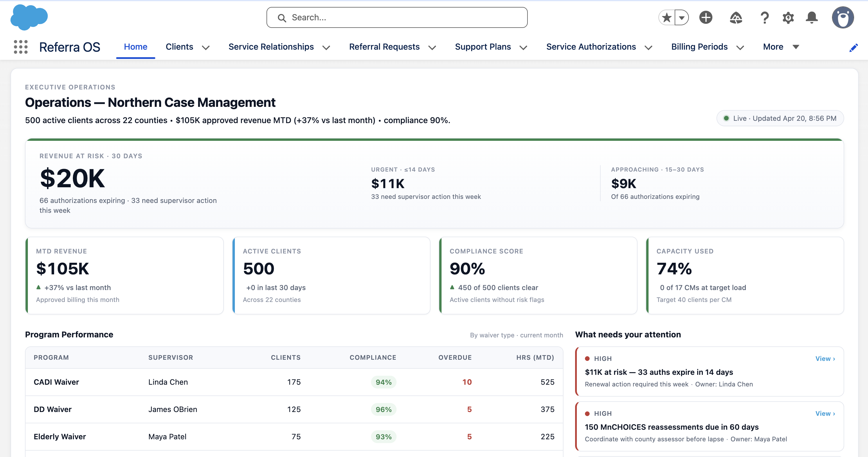Click the Approaching $9K amount
This screenshot has height=457, width=868.
624,184
